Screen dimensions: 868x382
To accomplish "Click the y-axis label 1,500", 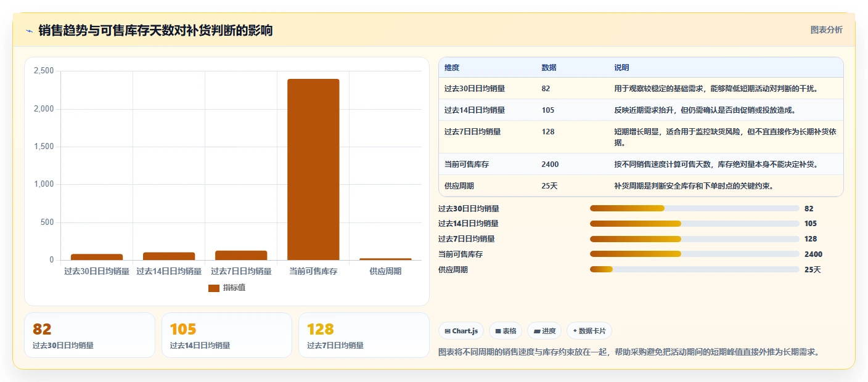I will coord(44,147).
